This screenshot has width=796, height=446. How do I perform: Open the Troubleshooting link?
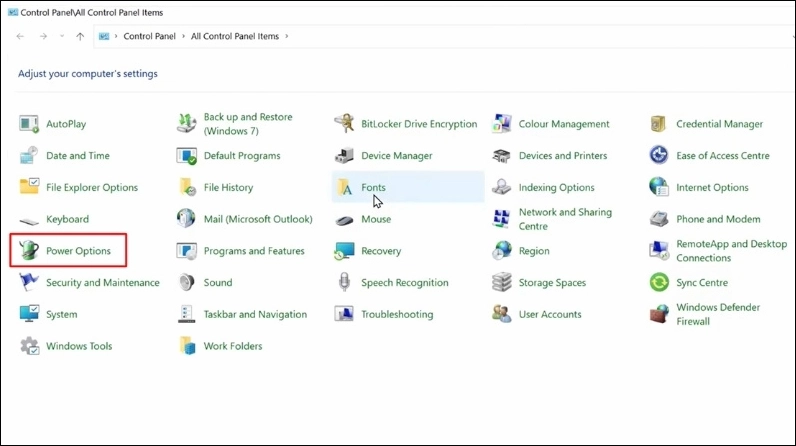[397, 314]
